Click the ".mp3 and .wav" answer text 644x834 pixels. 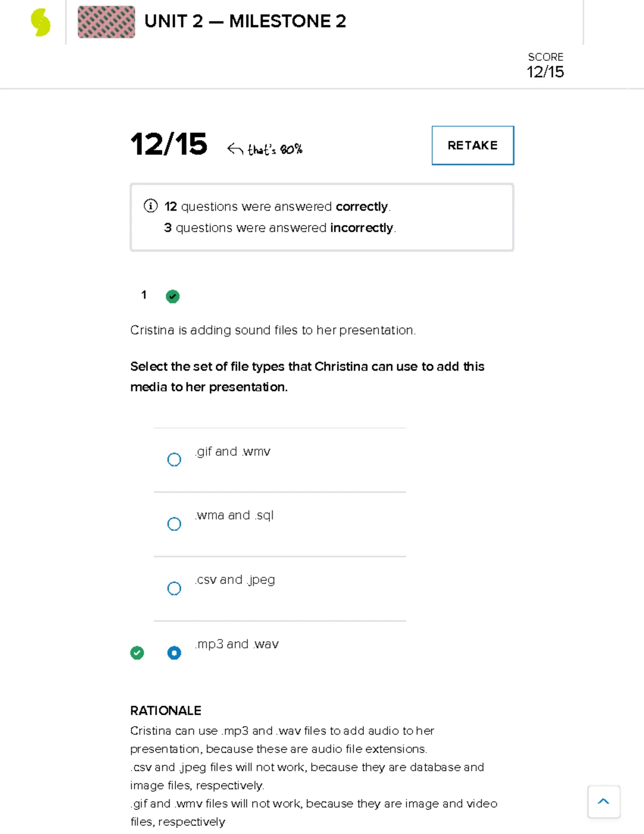pos(237,644)
